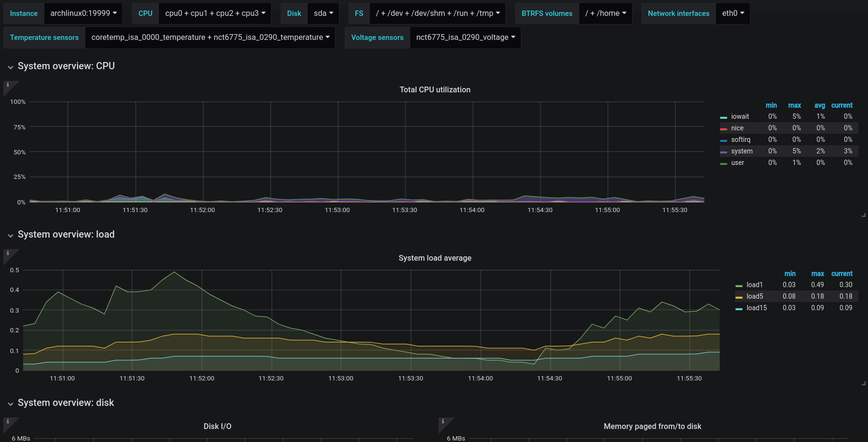
Task: Open the Instance archlinux0:19999 dropdown
Action: 83,13
